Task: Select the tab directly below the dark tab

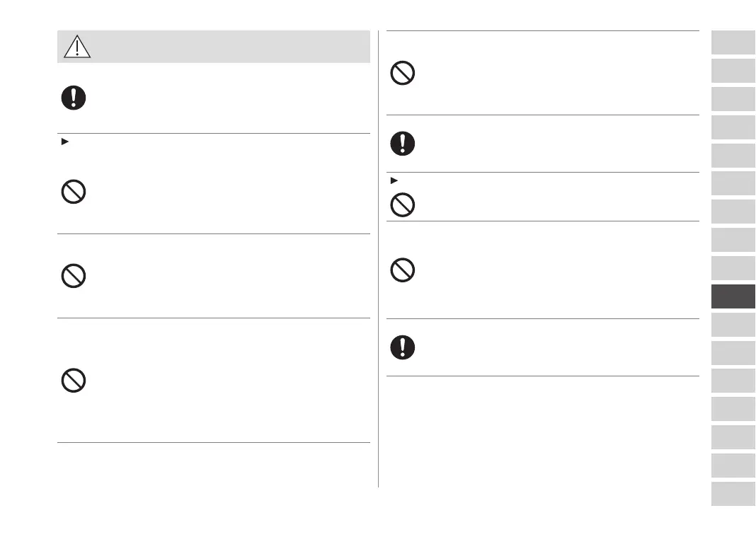Action: tap(733, 325)
